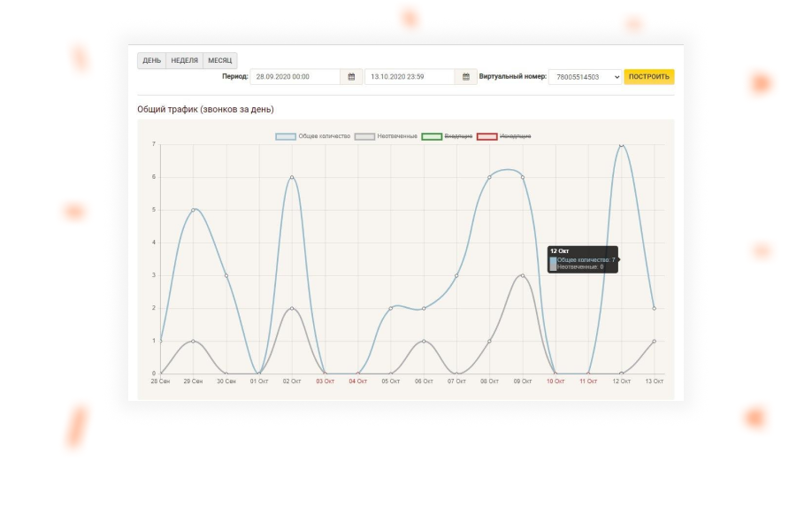The height and width of the screenshot is (508, 812).
Task: Switch to the НЕДЕЛЯ period view
Action: pos(184,61)
